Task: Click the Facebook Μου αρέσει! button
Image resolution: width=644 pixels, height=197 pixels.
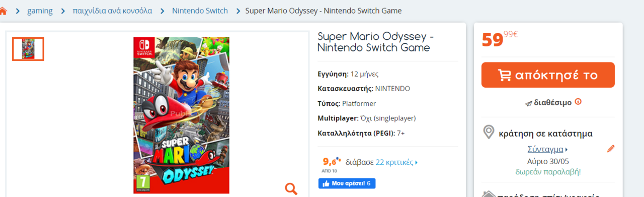Action: tap(347, 183)
